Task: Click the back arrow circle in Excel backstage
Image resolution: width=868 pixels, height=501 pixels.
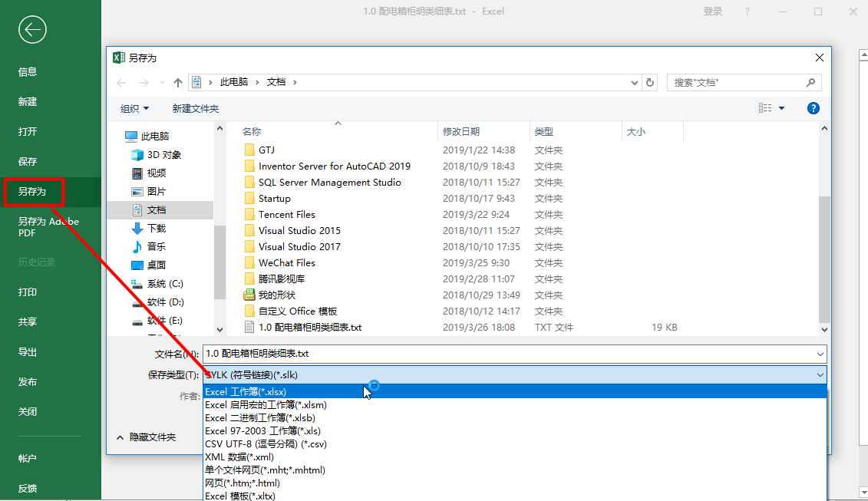Action: tap(32, 29)
